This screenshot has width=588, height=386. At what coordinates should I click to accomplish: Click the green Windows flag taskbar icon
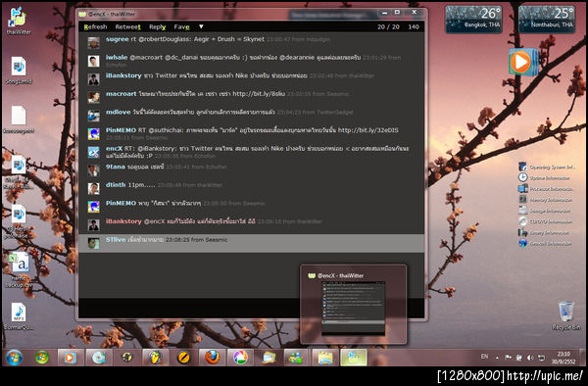[x=42, y=358]
